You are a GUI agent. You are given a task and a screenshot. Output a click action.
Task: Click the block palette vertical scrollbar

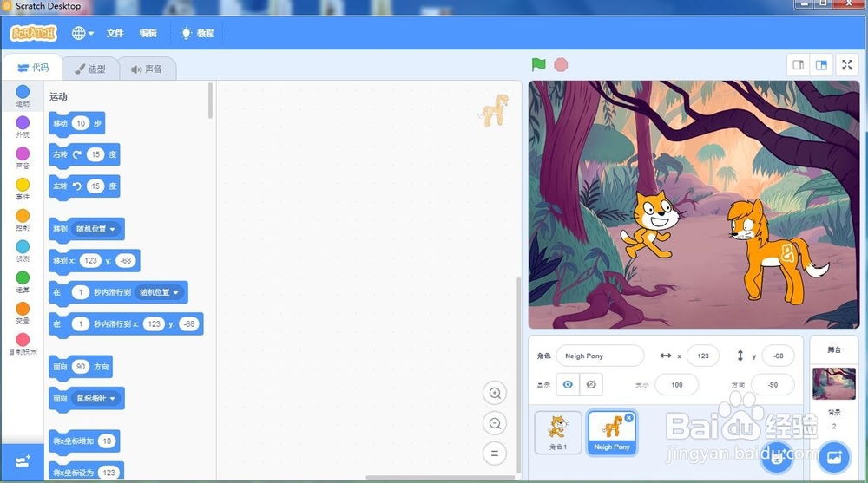click(x=210, y=101)
